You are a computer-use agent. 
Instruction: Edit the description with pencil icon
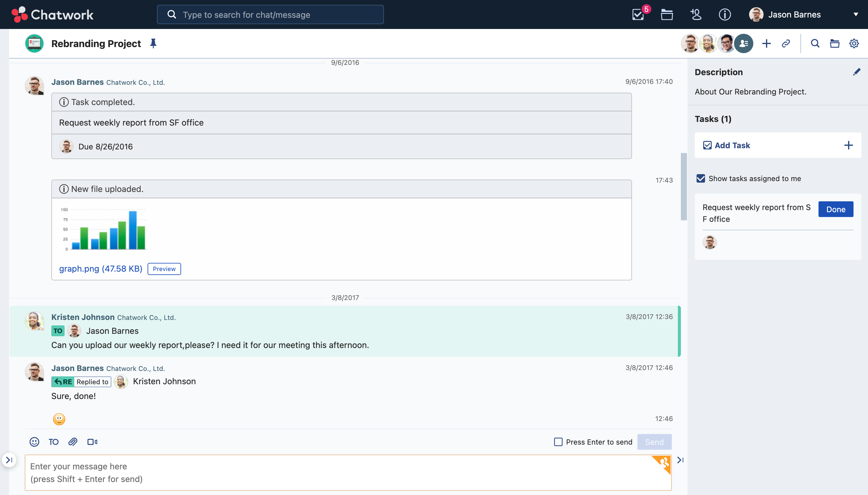click(857, 72)
